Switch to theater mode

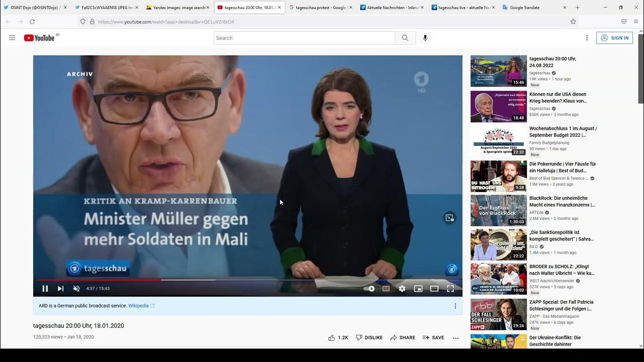[x=434, y=289]
